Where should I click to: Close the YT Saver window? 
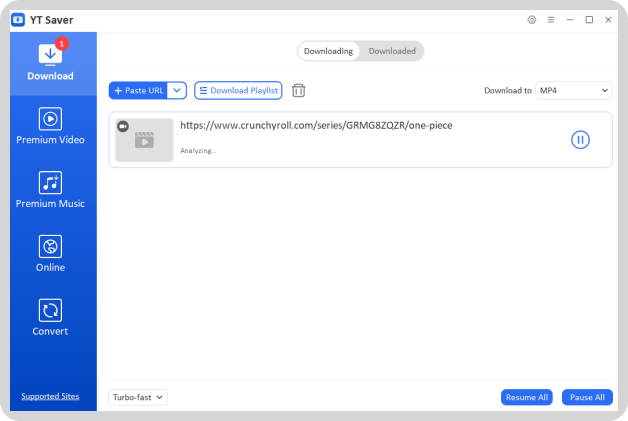point(608,20)
